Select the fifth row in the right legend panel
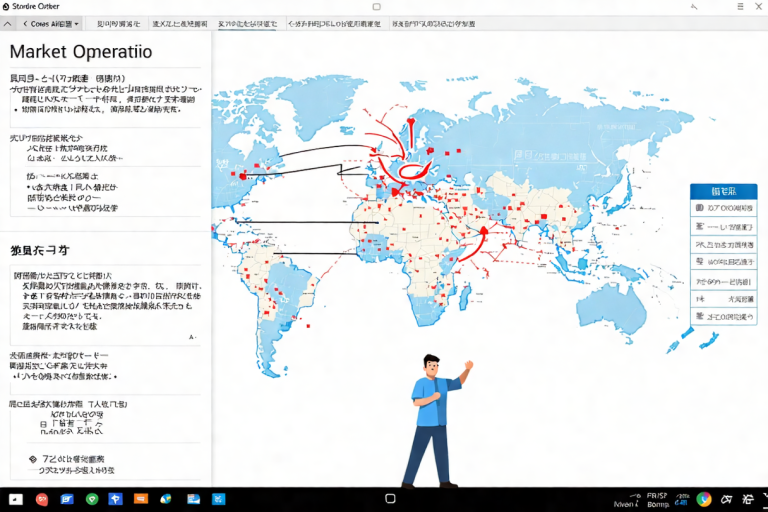768x512 pixels. click(723, 282)
